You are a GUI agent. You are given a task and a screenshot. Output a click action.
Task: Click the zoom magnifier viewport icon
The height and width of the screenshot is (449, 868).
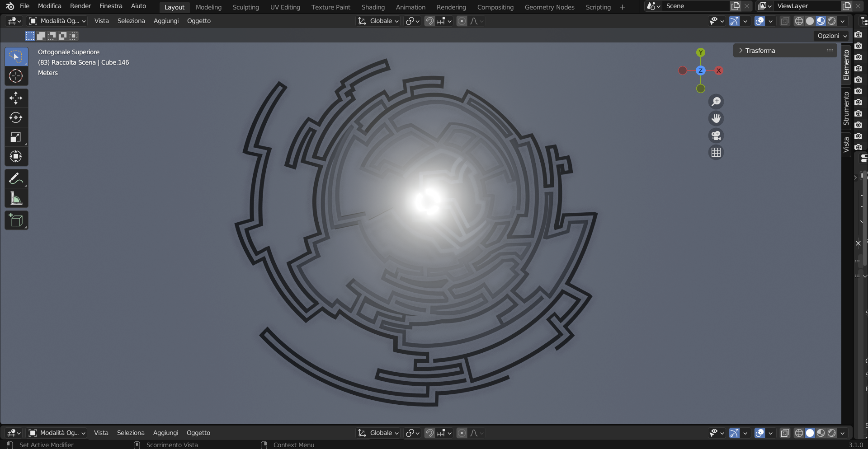click(x=716, y=102)
